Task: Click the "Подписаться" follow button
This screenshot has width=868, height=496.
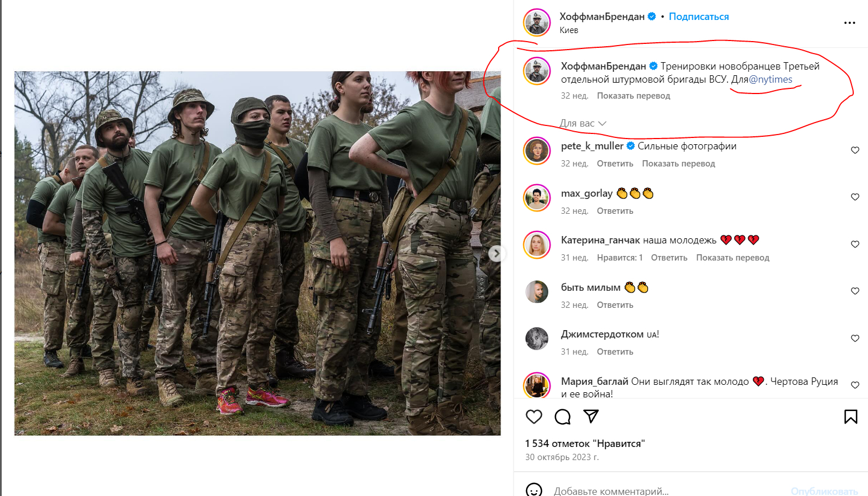Action: coord(699,17)
